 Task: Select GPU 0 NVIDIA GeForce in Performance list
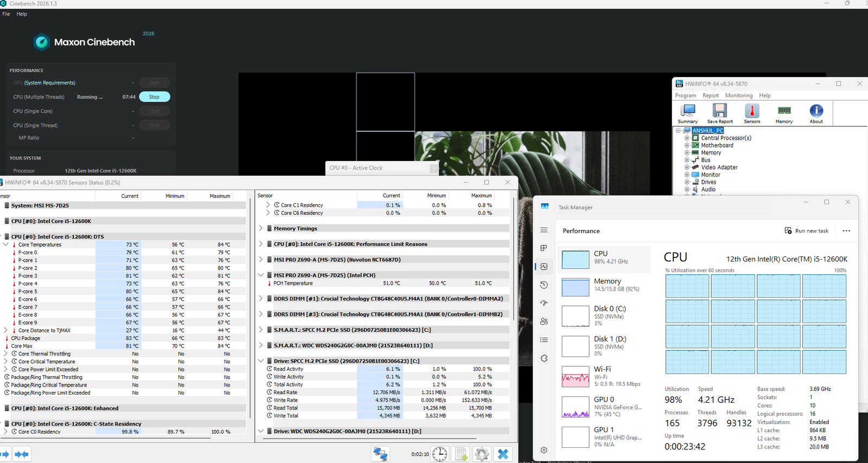604,407
